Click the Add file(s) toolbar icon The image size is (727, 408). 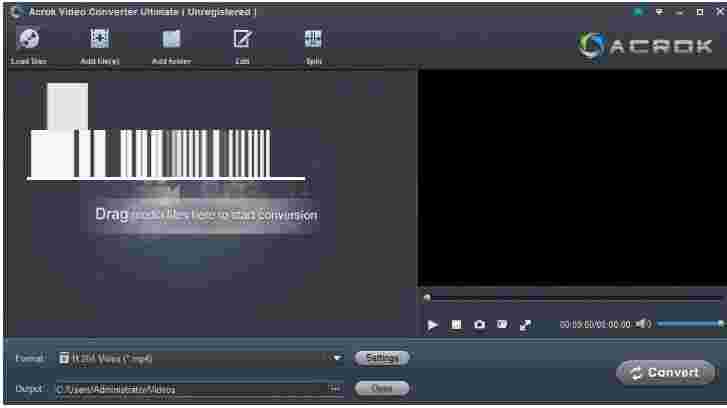[x=100, y=39]
